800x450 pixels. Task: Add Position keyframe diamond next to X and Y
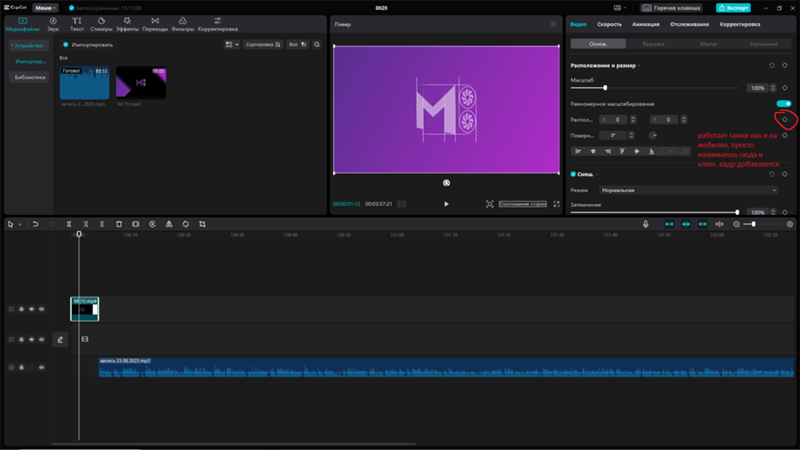tap(785, 120)
